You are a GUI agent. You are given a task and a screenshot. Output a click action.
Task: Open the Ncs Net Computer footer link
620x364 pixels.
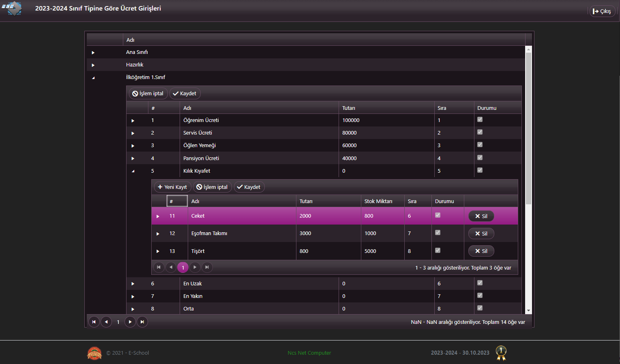click(309, 353)
